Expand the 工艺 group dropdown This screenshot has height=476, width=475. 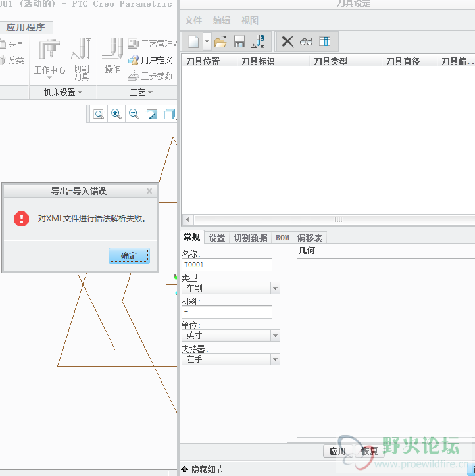click(141, 92)
